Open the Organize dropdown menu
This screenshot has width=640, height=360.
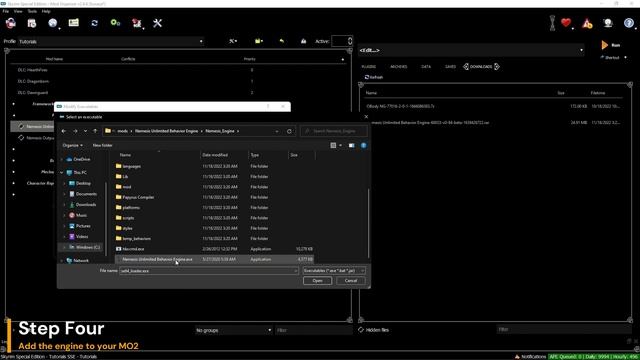point(73,145)
